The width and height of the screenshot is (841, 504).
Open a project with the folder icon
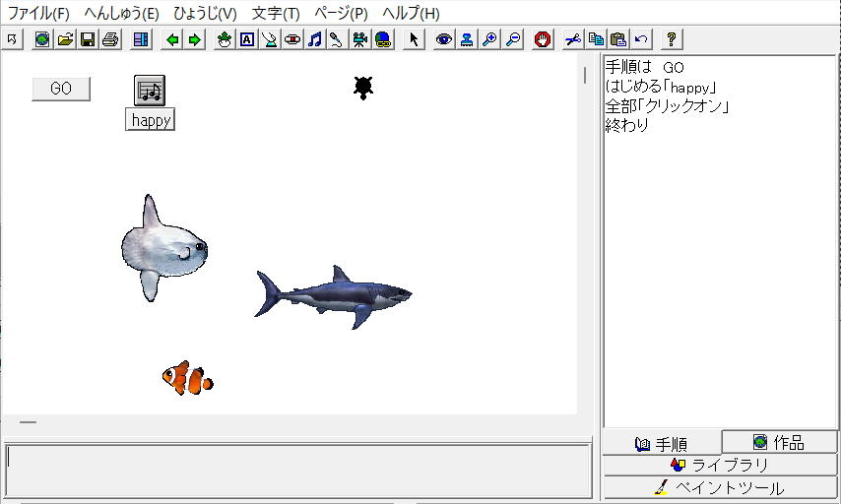point(65,39)
